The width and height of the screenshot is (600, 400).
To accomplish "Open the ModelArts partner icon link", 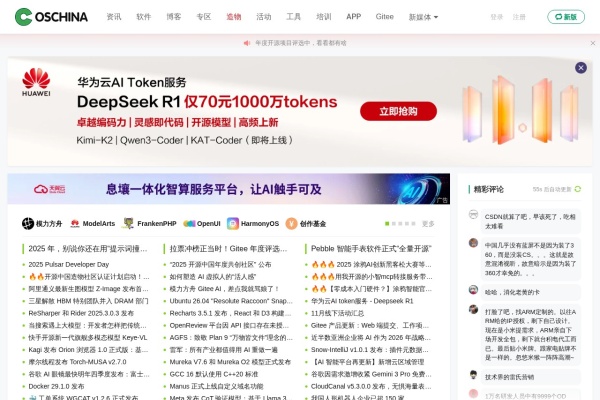I will coord(92,224).
